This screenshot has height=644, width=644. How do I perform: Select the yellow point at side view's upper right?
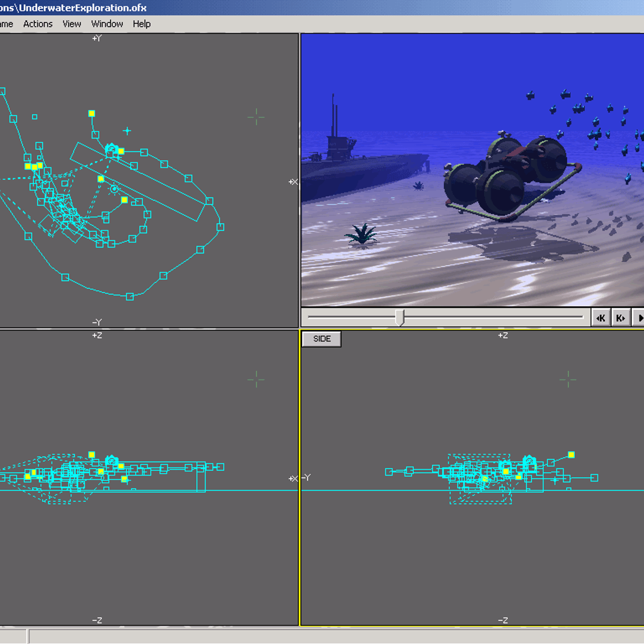click(x=571, y=455)
